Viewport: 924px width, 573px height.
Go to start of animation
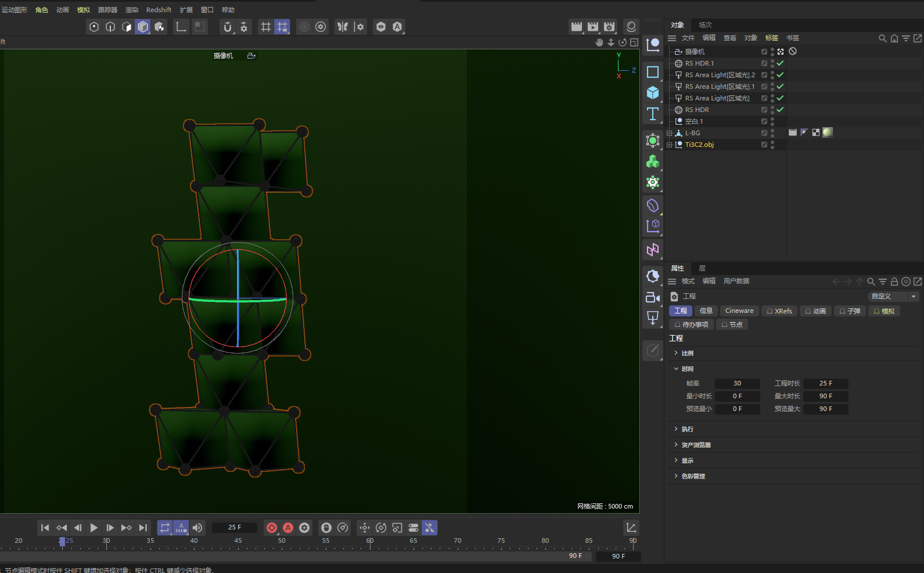[45, 528]
